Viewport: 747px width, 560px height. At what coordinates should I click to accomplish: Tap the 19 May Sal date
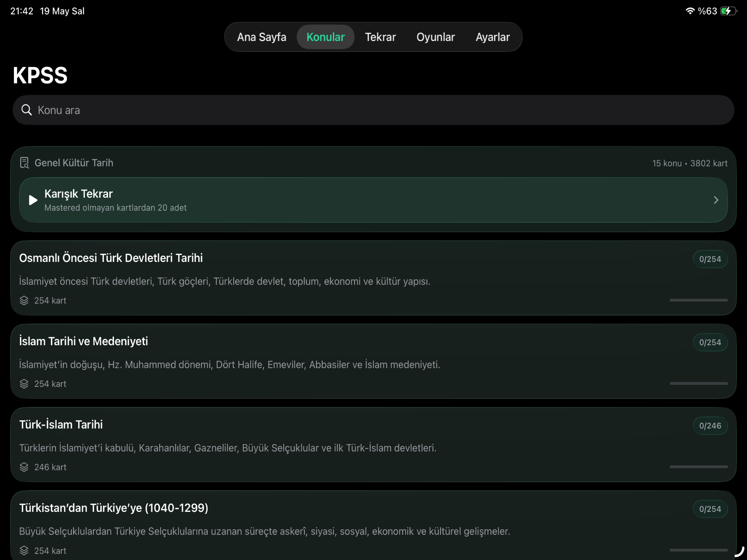pyautogui.click(x=62, y=11)
